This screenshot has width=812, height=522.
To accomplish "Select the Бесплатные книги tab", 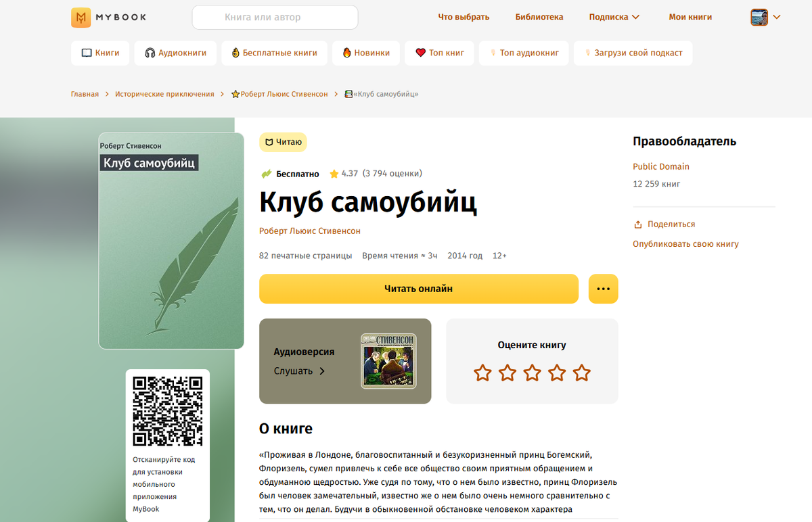I will tap(274, 53).
